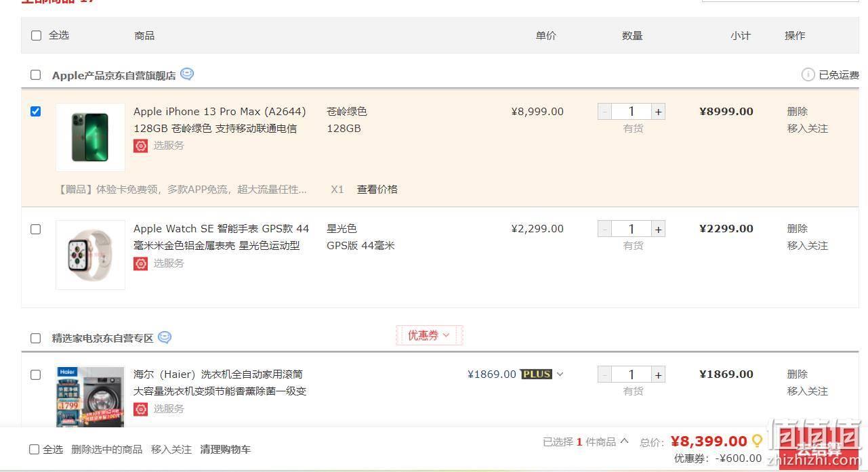The height and width of the screenshot is (472, 868).
Task: Click the Apple Watch SE quantity field
Action: pos(632,229)
